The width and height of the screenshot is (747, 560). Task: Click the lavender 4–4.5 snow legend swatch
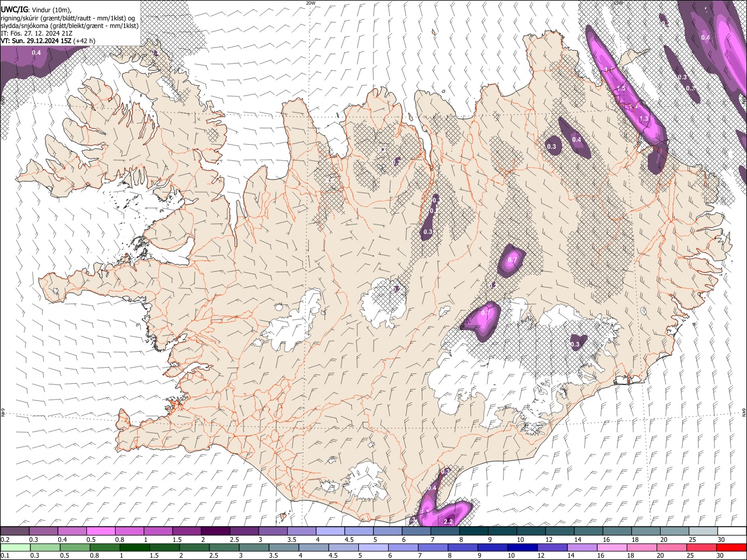tap(330, 531)
